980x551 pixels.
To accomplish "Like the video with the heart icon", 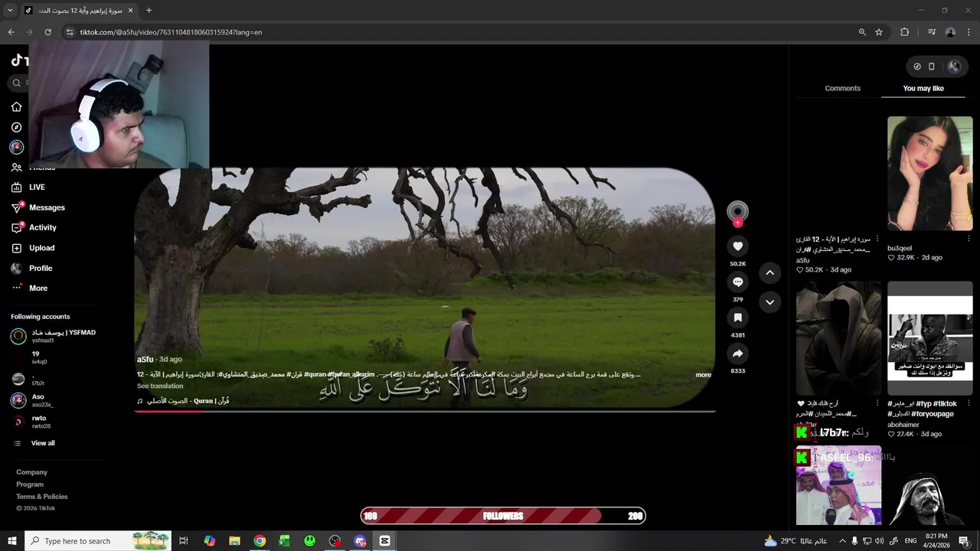I will point(737,246).
